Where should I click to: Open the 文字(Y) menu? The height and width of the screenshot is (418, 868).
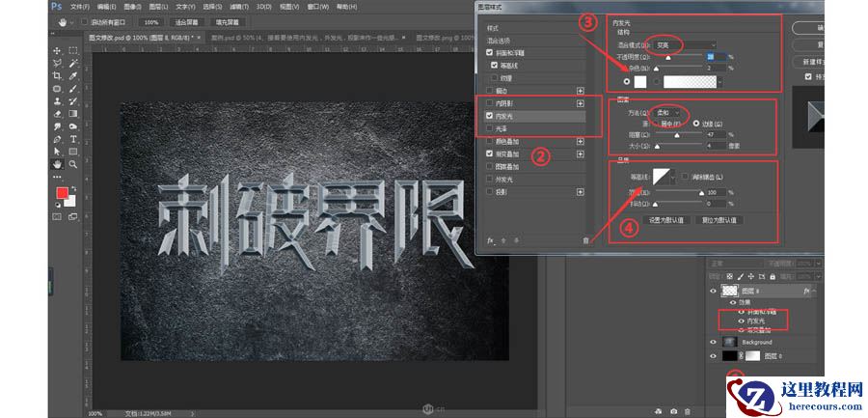[185, 7]
